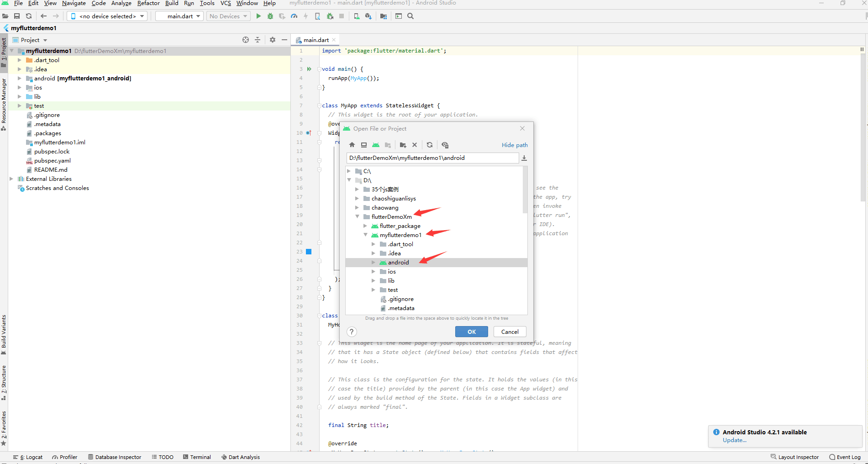Click the Project directory android icon in dialog toolbar
The image size is (868, 464).
click(376, 145)
